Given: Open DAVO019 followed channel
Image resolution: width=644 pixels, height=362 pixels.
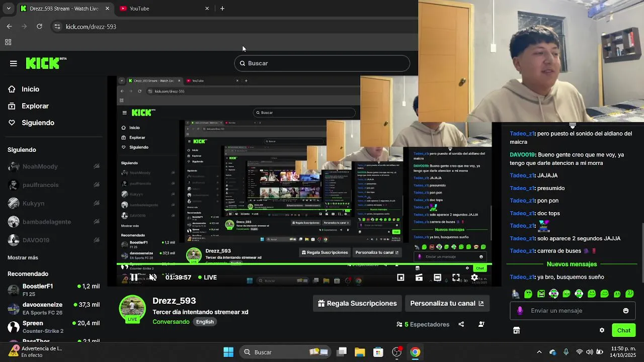Looking at the screenshot, I should tap(54, 240).
